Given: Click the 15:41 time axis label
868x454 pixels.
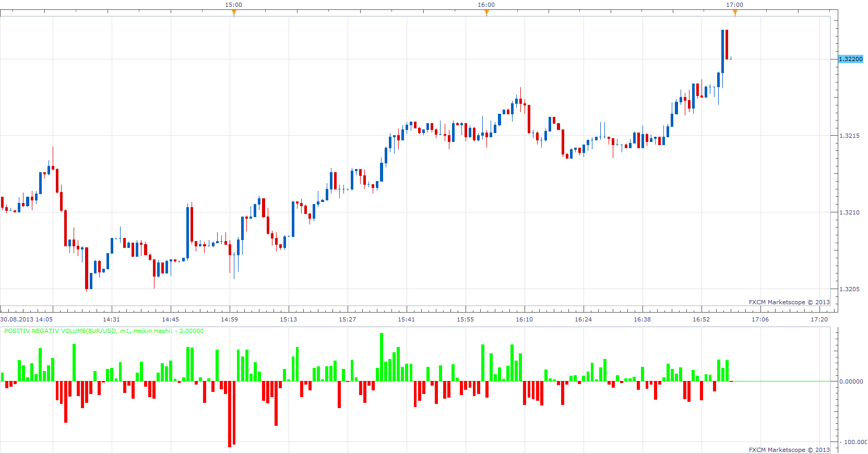Looking at the screenshot, I should pyautogui.click(x=406, y=319).
